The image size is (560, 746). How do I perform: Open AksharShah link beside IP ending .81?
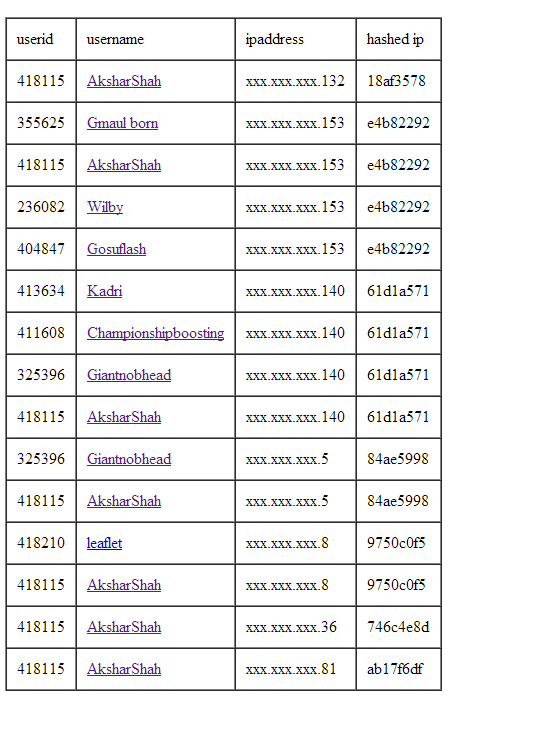tap(124, 669)
